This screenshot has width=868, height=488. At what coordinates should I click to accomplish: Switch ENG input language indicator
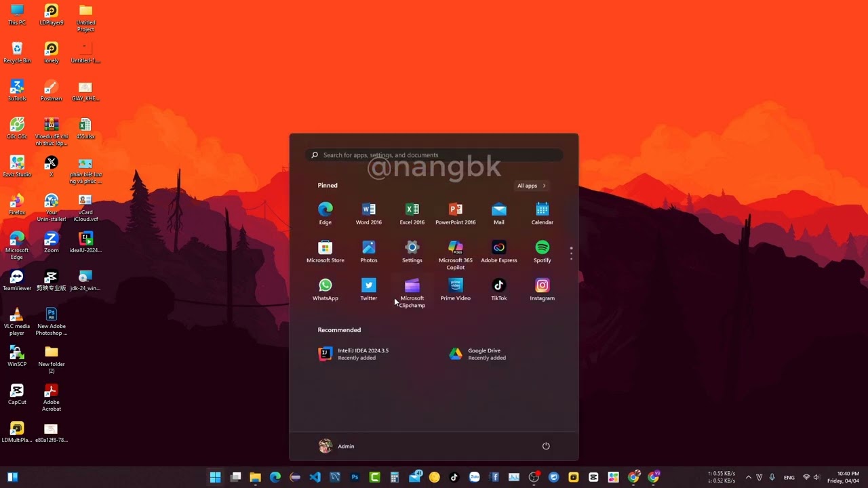click(x=789, y=477)
